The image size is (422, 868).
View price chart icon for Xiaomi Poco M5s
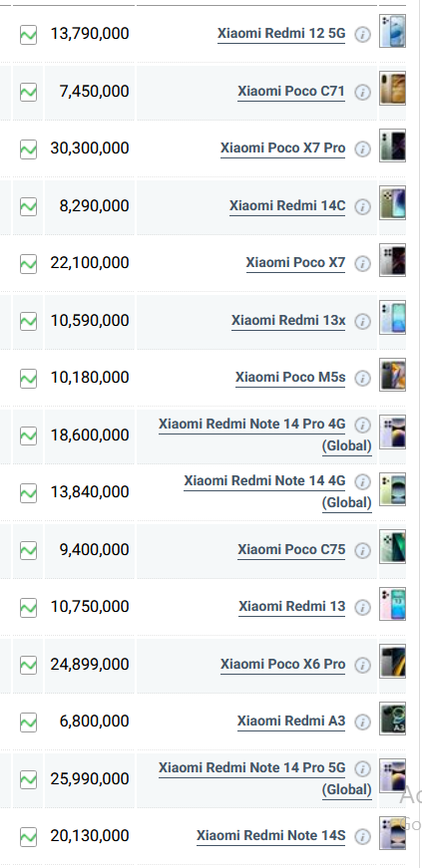(28, 379)
